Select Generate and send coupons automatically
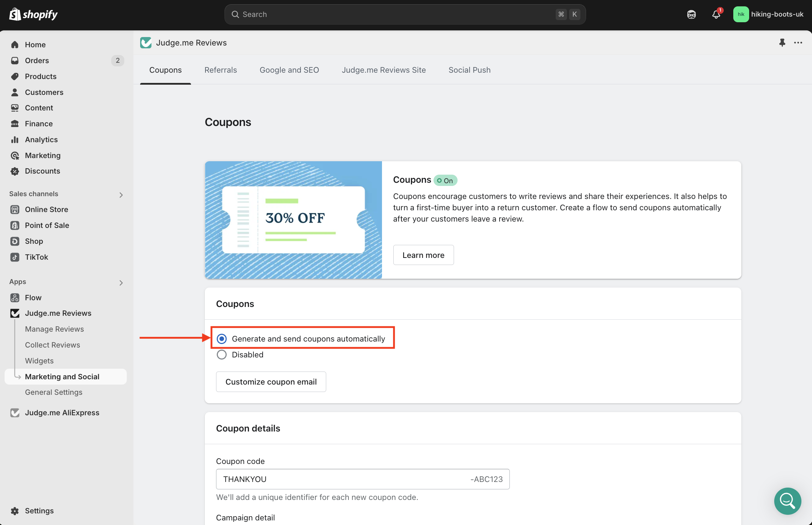This screenshot has width=812, height=525. pos(222,339)
